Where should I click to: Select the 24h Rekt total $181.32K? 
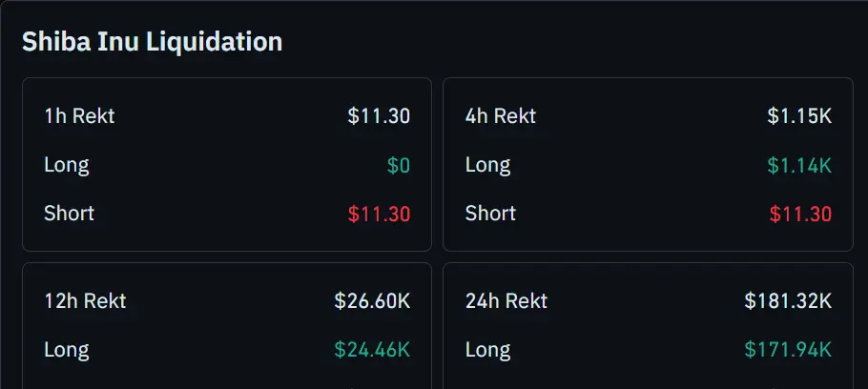tap(788, 301)
